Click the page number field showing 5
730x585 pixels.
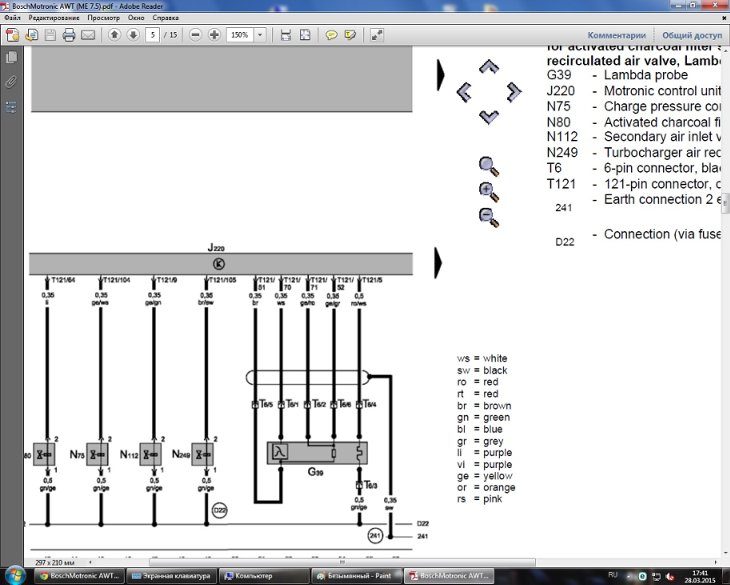coord(152,35)
